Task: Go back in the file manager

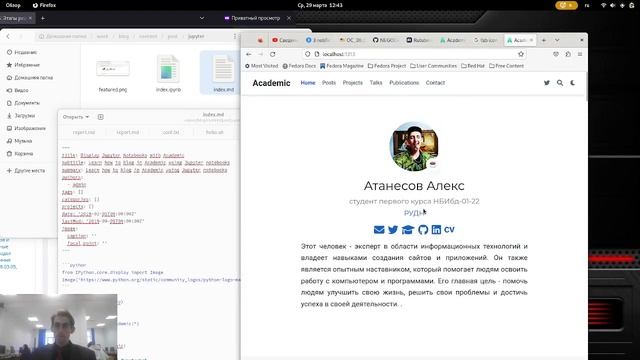Action: [x=8, y=36]
